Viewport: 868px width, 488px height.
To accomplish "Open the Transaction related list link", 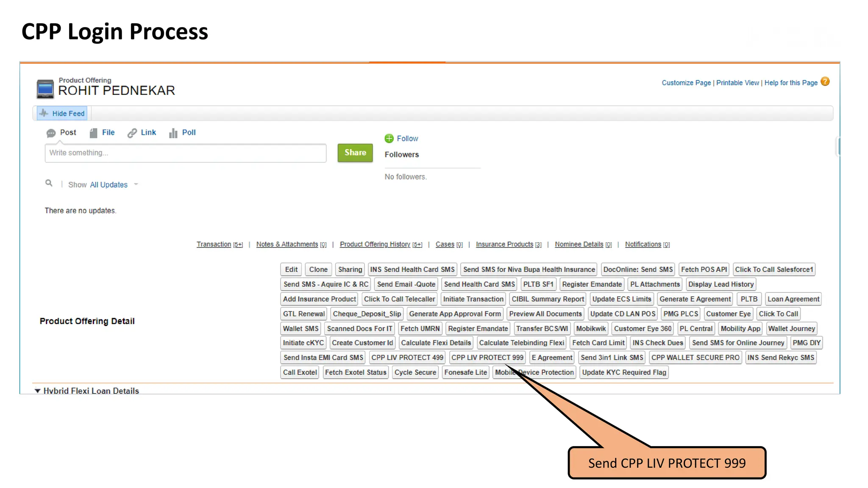I will [x=214, y=244].
